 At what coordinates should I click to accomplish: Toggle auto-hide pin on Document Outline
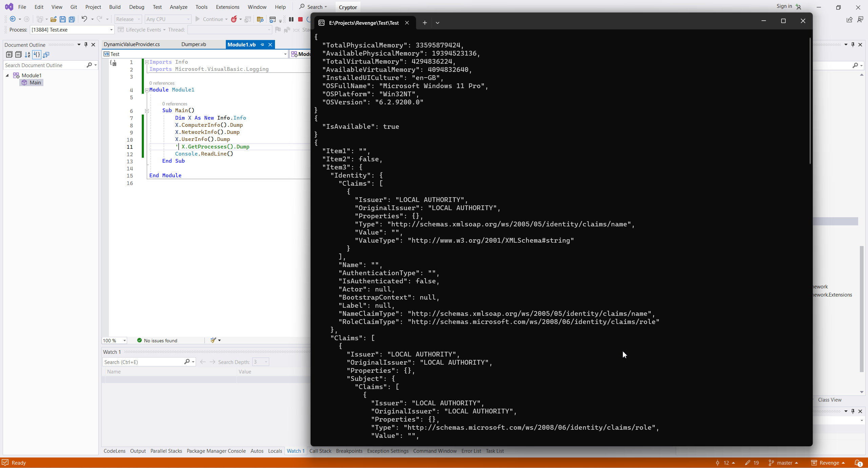click(x=86, y=44)
